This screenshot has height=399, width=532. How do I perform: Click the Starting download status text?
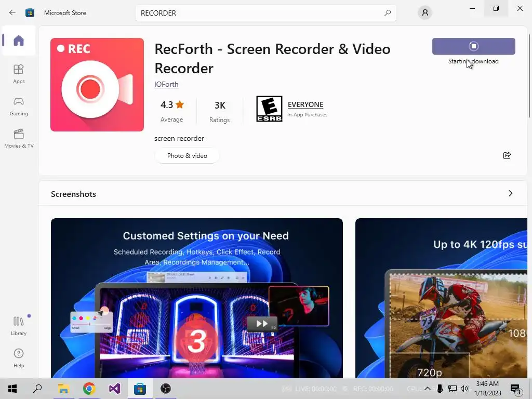(x=473, y=61)
